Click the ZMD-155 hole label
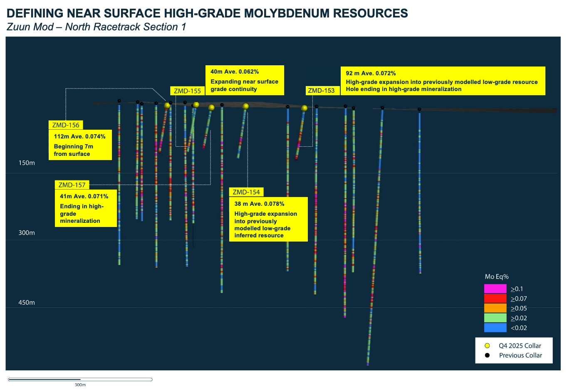The width and height of the screenshot is (567, 392). [x=187, y=91]
